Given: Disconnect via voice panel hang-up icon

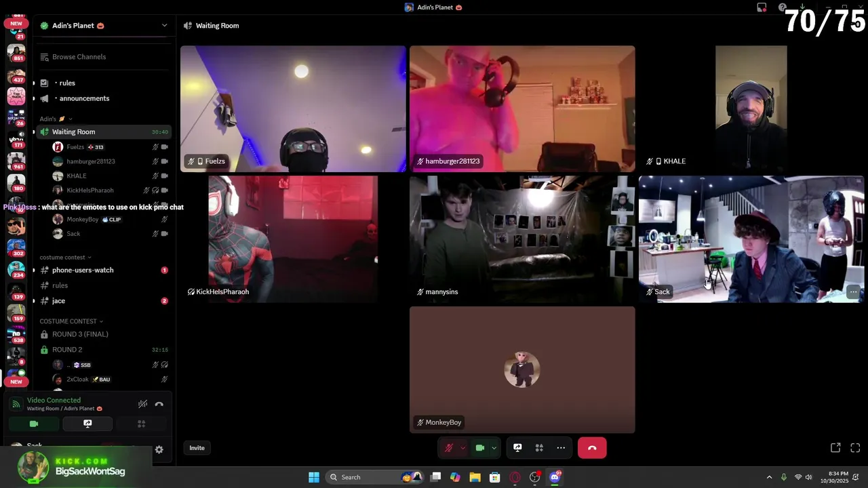Looking at the screenshot, I should [159, 404].
